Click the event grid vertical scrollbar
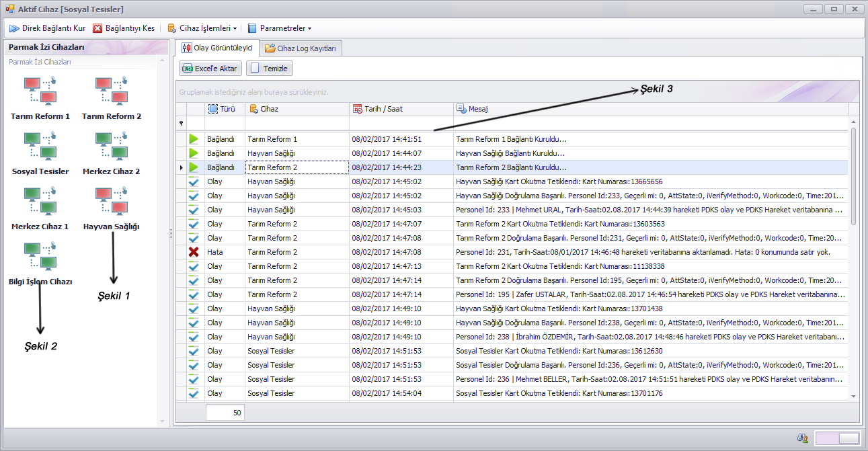This screenshot has width=868, height=451. (853, 175)
